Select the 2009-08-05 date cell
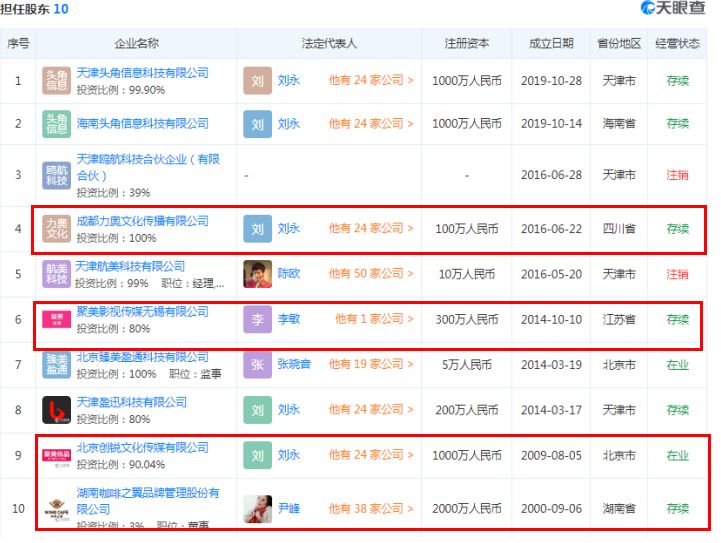Image resolution: width=721 pixels, height=543 pixels. click(x=551, y=455)
